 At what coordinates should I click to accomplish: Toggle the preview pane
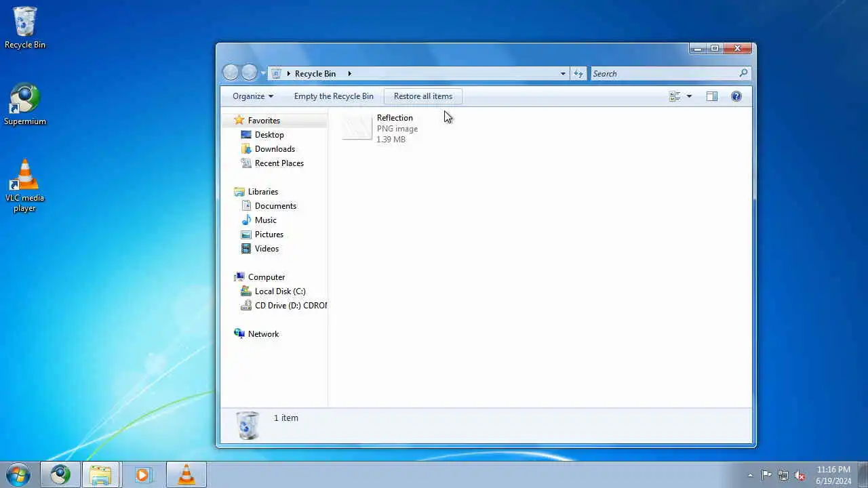pos(711,96)
